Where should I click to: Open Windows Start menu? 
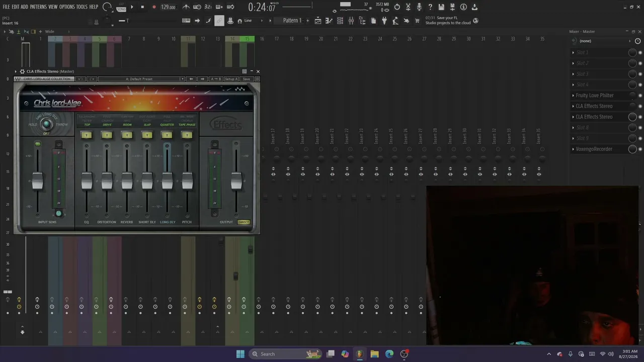(x=240, y=354)
